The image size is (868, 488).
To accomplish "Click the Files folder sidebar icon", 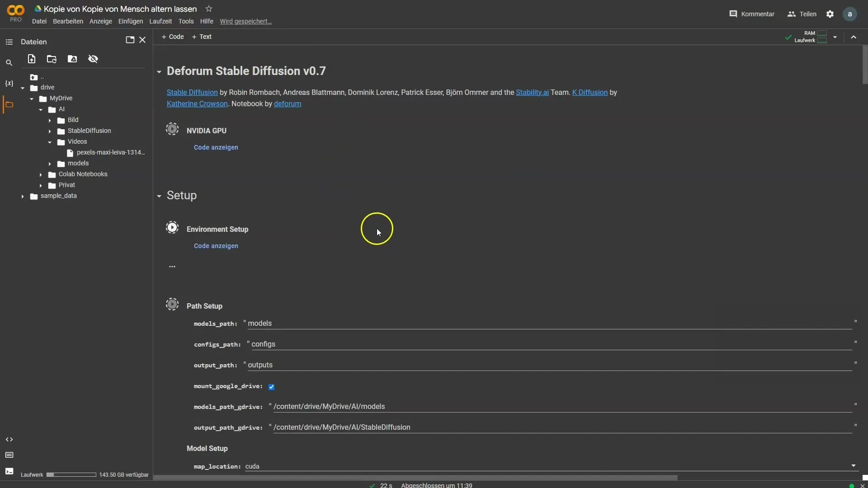I will coord(9,104).
